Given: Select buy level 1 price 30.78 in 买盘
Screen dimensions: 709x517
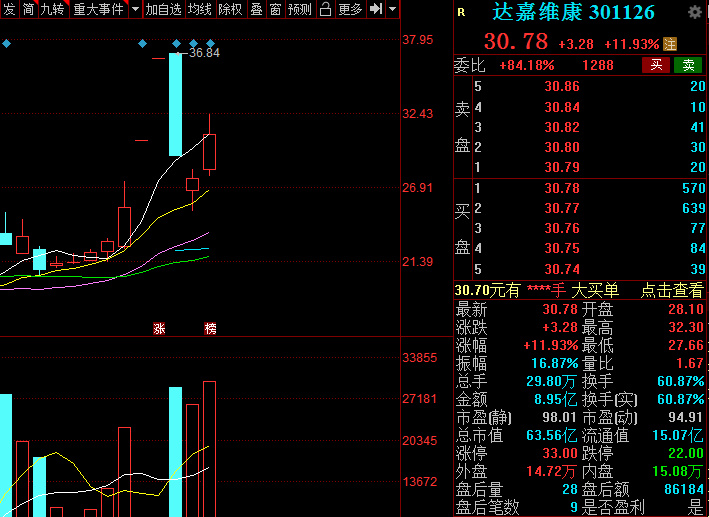Looking at the screenshot, I should [562, 188].
